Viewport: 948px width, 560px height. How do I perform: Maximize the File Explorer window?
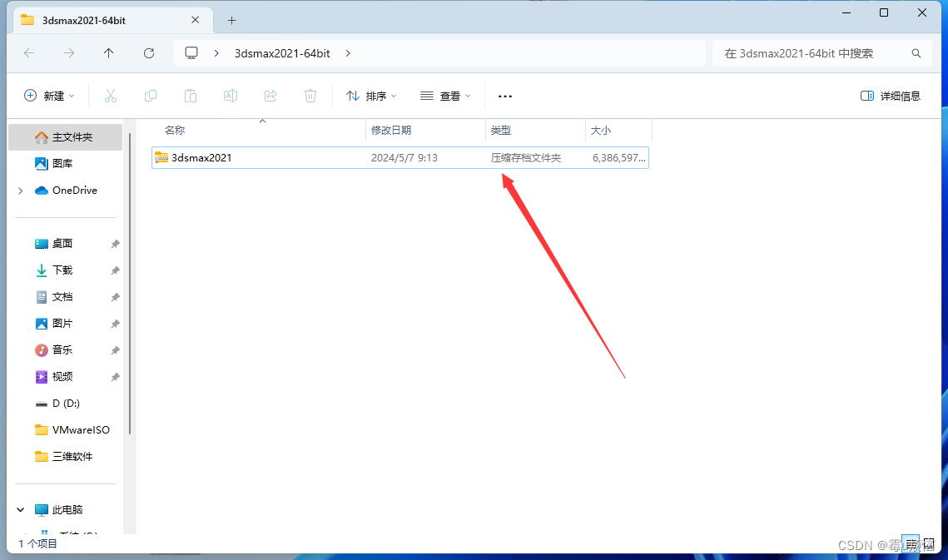coord(884,12)
